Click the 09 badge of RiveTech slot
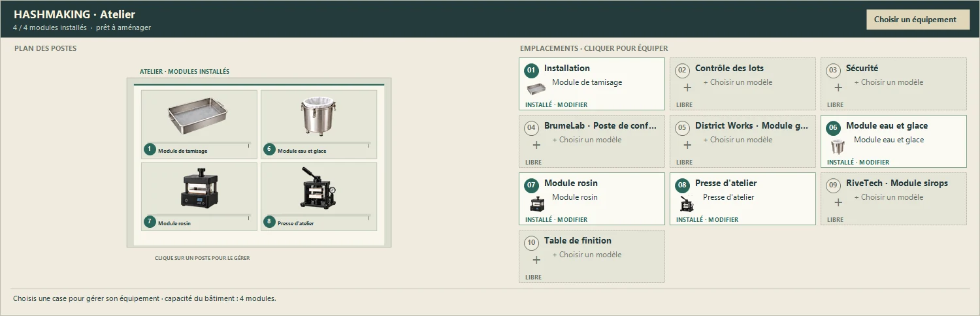This screenshot has height=316, width=980. 833,185
